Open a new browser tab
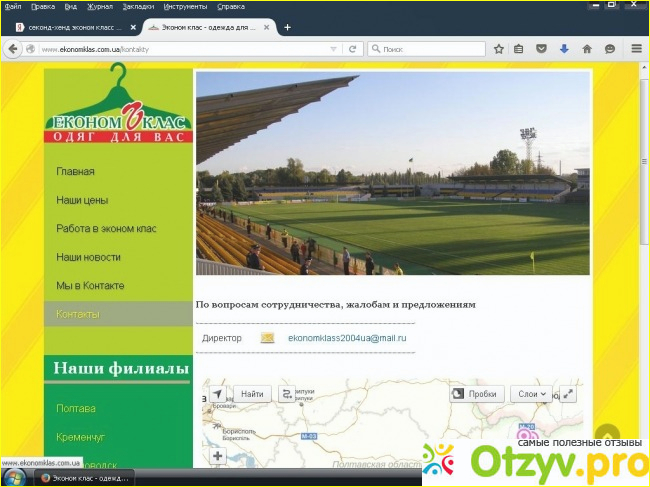The image size is (650, 487). point(287,27)
